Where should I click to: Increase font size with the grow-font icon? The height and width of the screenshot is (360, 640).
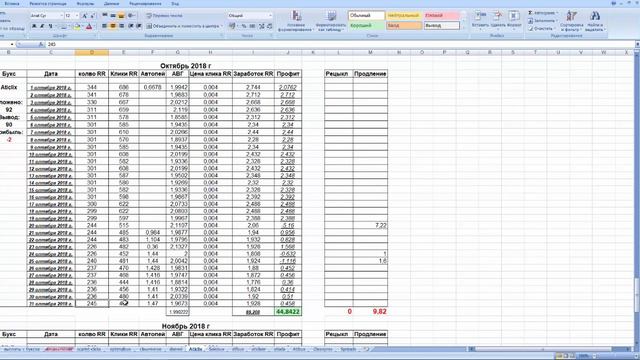pos(84,16)
